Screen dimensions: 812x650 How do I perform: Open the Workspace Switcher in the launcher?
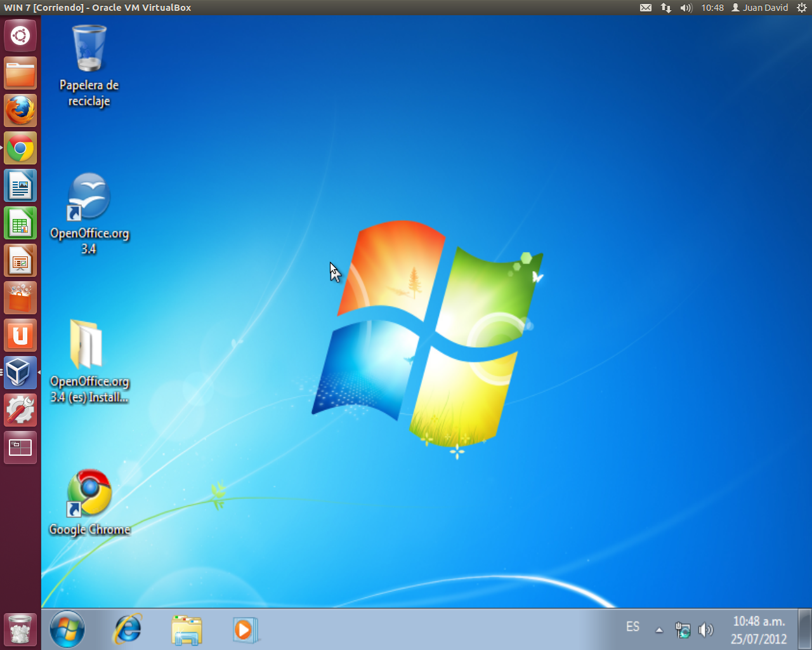point(20,448)
